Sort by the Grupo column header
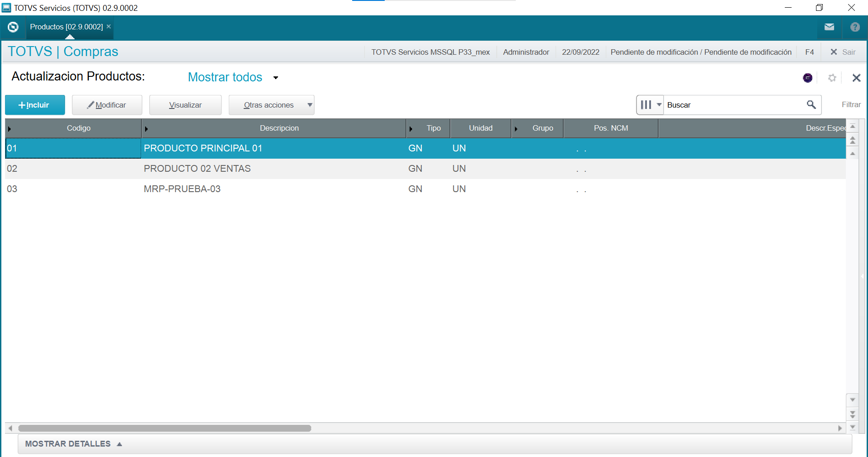Viewport: 868px width, 457px height. click(x=538, y=128)
